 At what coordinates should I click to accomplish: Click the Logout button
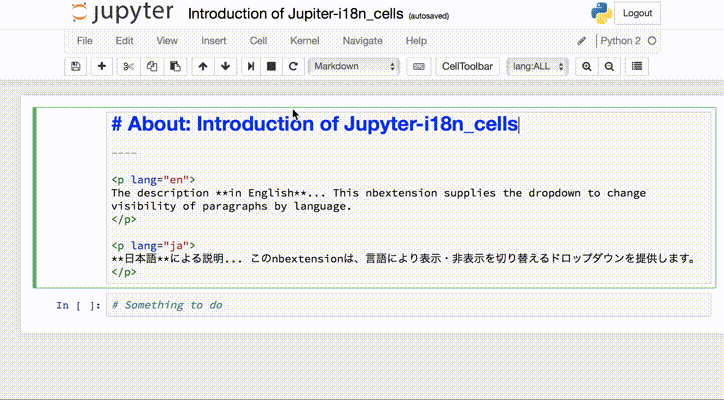tap(637, 13)
